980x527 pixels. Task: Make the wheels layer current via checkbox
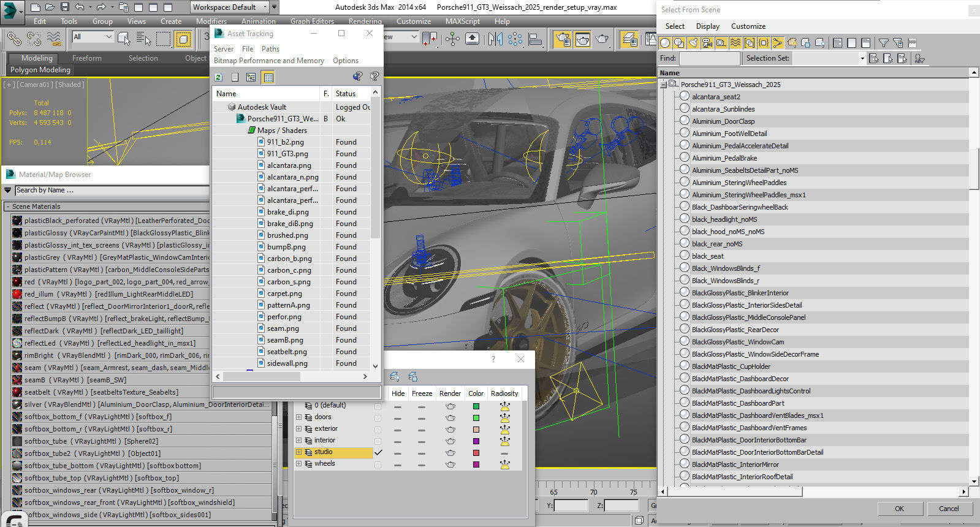378,464
